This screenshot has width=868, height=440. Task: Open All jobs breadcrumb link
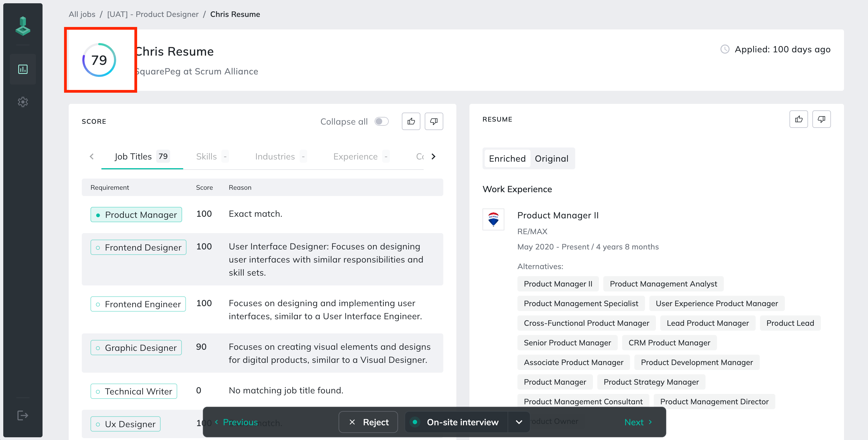(82, 14)
